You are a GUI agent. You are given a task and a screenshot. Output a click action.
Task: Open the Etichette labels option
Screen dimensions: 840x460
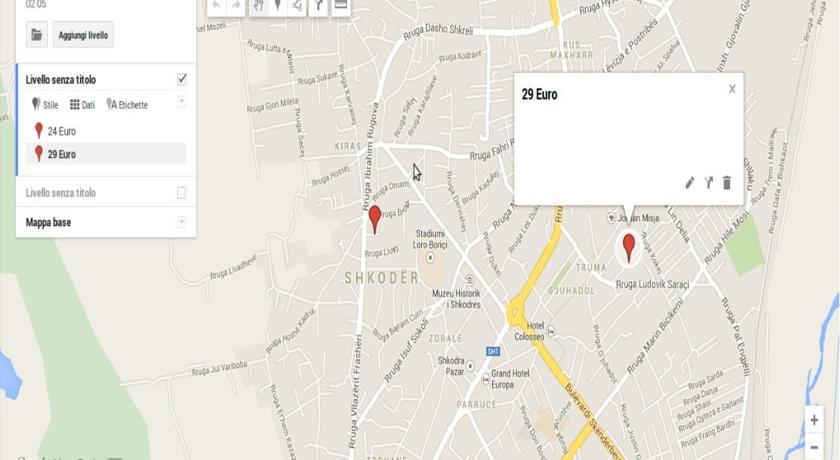(127, 104)
